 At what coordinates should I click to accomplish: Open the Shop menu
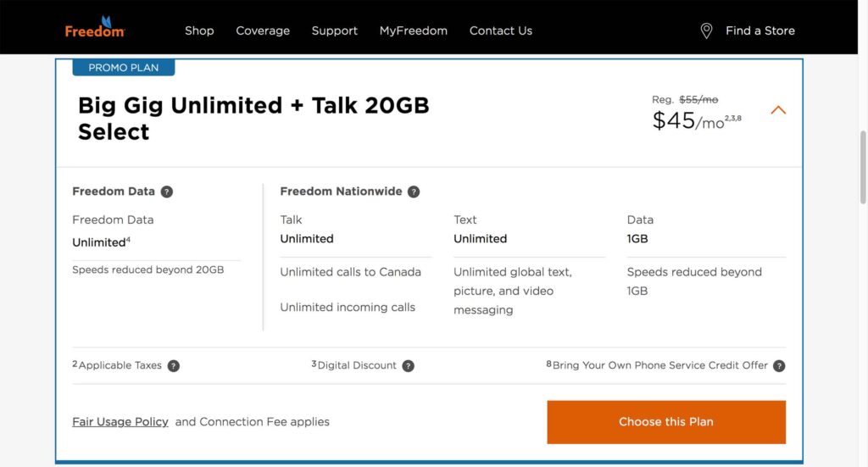point(199,31)
